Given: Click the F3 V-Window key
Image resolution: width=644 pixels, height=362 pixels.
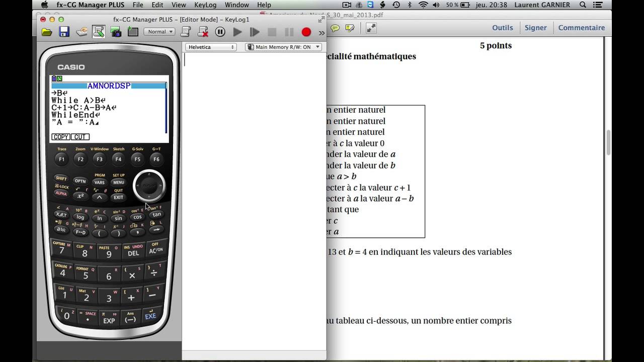Looking at the screenshot, I should tap(99, 159).
